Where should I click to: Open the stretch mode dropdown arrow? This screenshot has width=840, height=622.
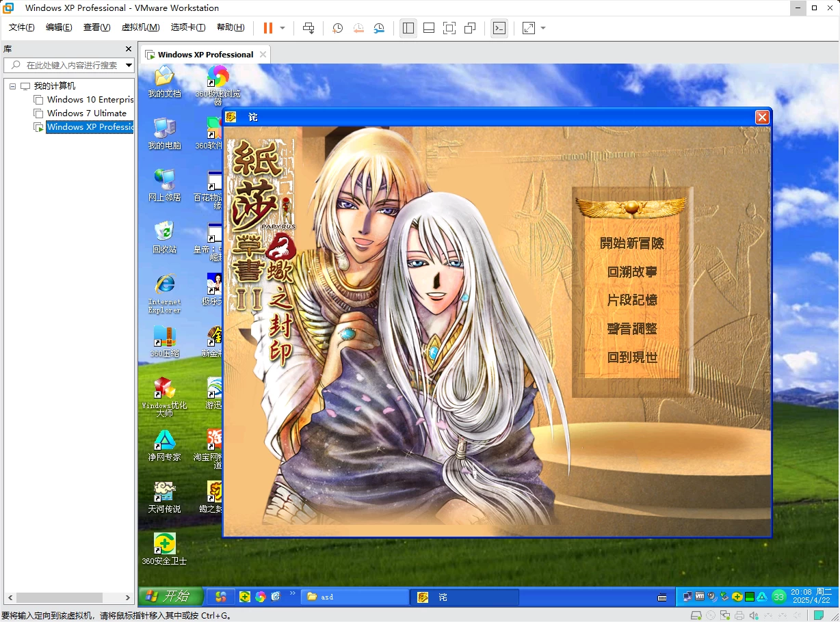click(543, 28)
